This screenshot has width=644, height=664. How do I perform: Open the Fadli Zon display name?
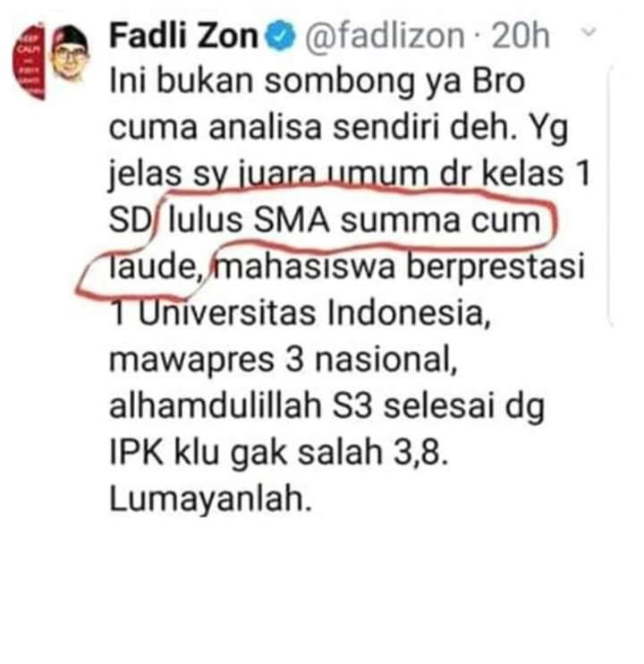pos(183,36)
